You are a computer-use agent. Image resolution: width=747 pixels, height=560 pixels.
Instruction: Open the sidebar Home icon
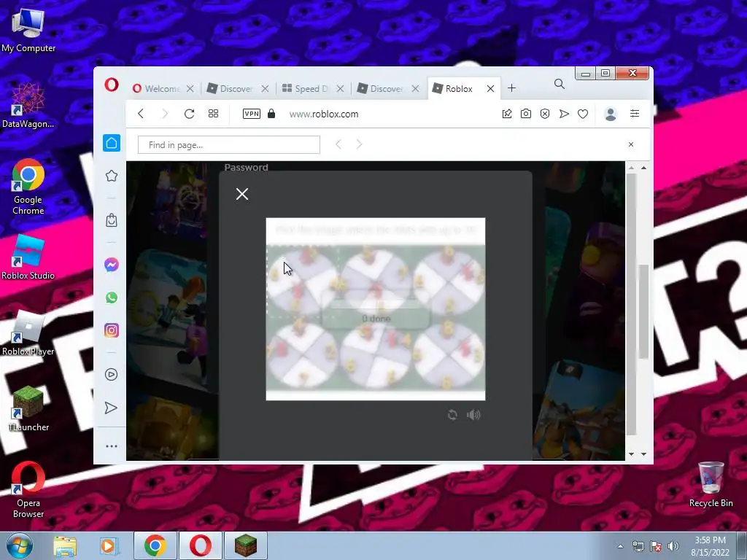(112, 143)
